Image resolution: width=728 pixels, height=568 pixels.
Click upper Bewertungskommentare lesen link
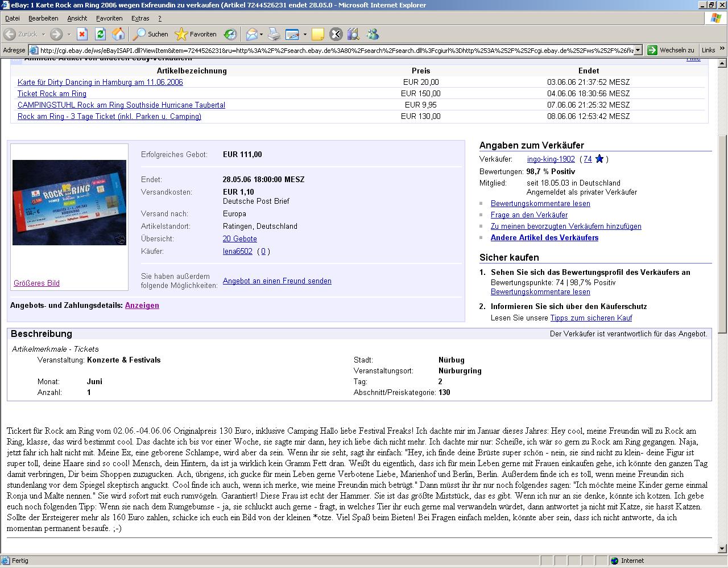540,204
